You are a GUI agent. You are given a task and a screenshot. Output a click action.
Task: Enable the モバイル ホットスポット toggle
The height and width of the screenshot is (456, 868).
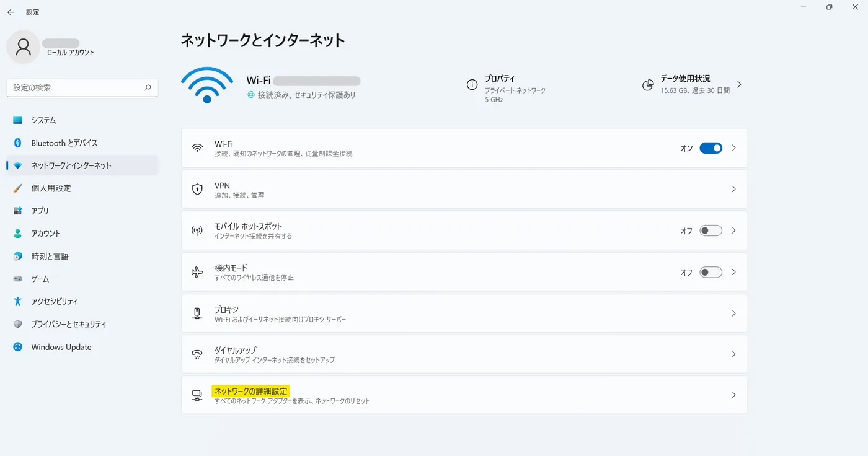pyautogui.click(x=711, y=230)
